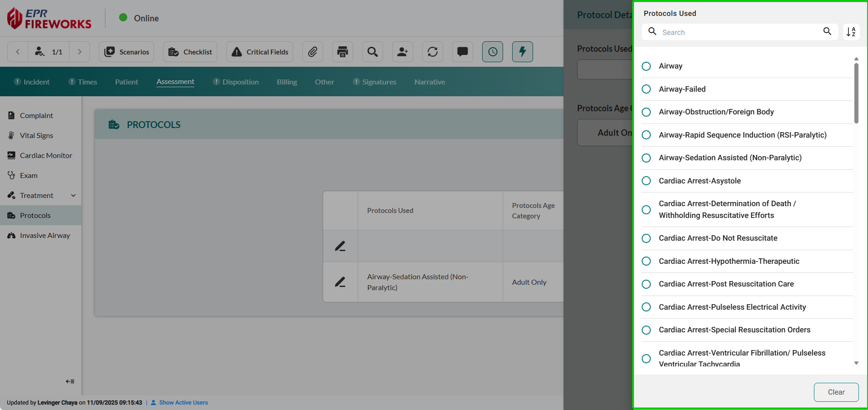Open the chat comment icon
The width and height of the screenshot is (868, 410).
[463, 52]
